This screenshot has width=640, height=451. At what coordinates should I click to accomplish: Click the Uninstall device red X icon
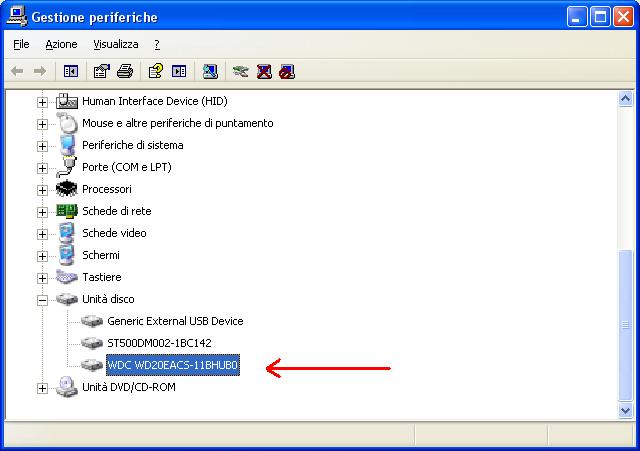pos(264,72)
